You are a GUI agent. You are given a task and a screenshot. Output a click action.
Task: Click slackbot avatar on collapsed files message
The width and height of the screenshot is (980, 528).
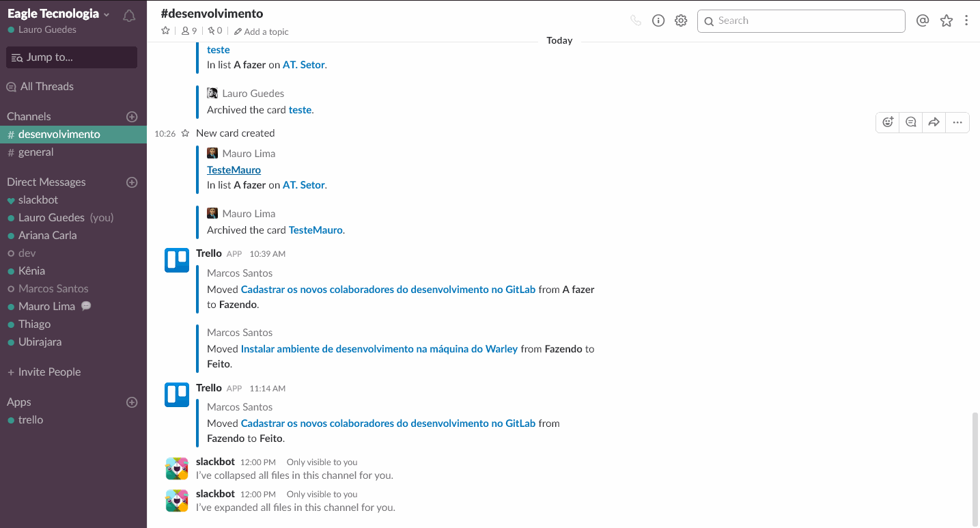pyautogui.click(x=177, y=469)
